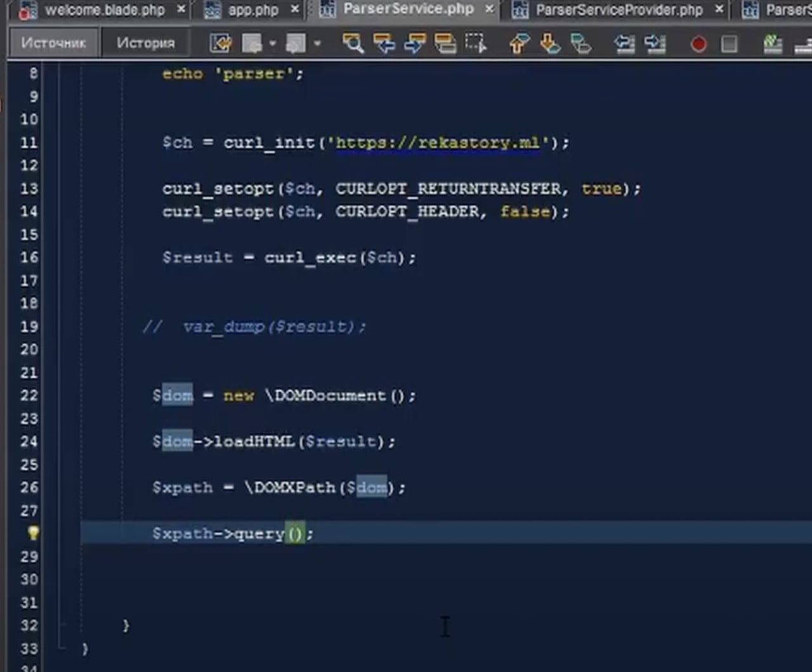Start macro recording with red circle

click(x=698, y=44)
